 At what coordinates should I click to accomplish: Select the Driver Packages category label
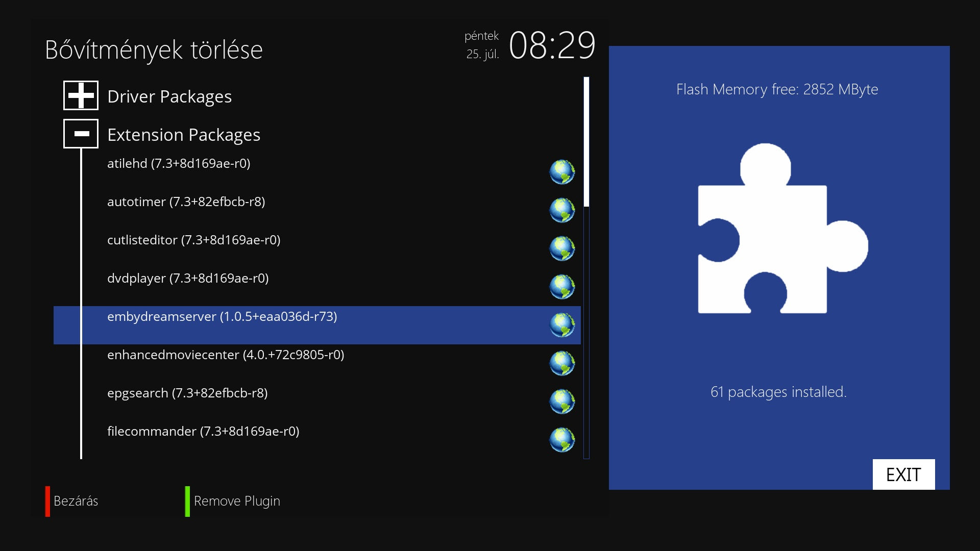click(x=169, y=96)
